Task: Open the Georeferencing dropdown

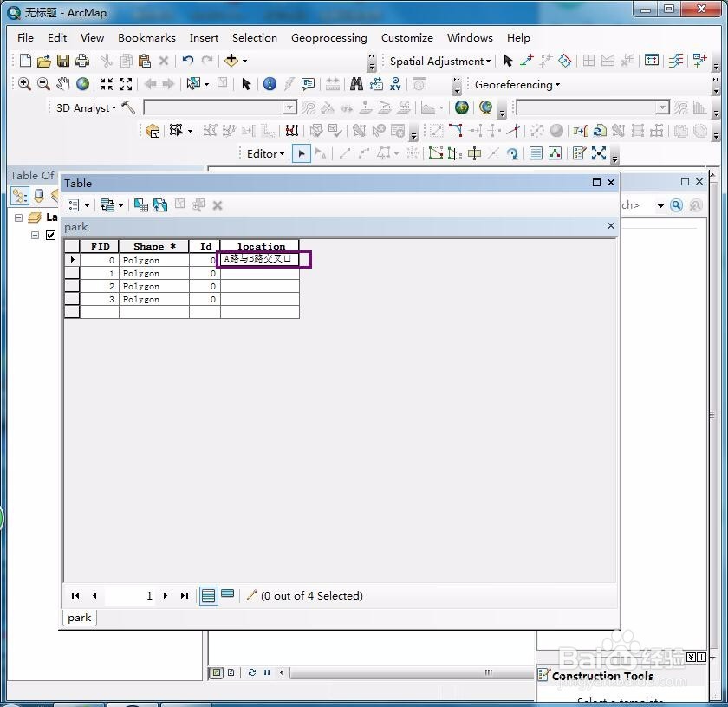Action: [517, 85]
